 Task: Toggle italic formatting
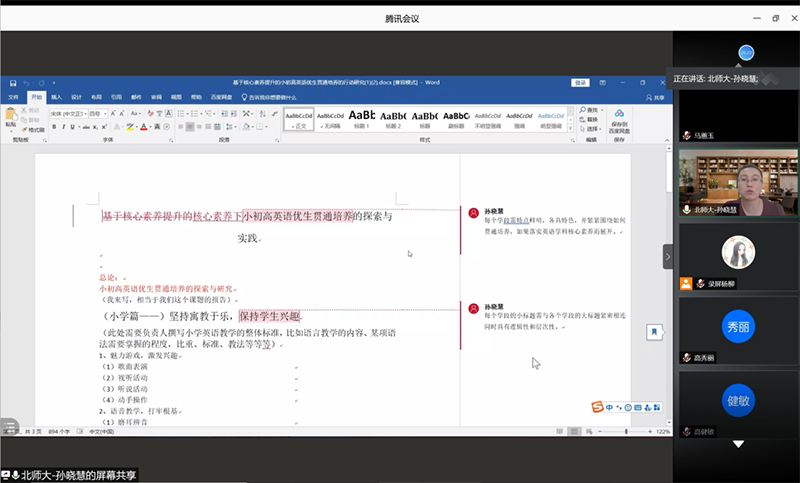pos(65,127)
